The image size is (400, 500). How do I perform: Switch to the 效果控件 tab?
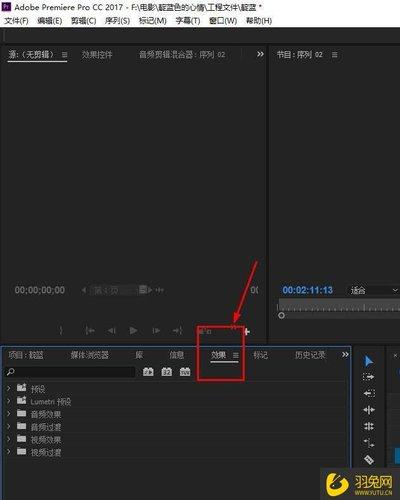point(97,54)
